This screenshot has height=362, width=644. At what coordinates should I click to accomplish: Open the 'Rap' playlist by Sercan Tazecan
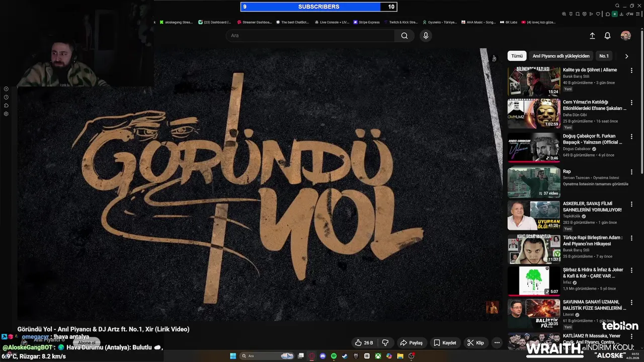click(x=534, y=183)
